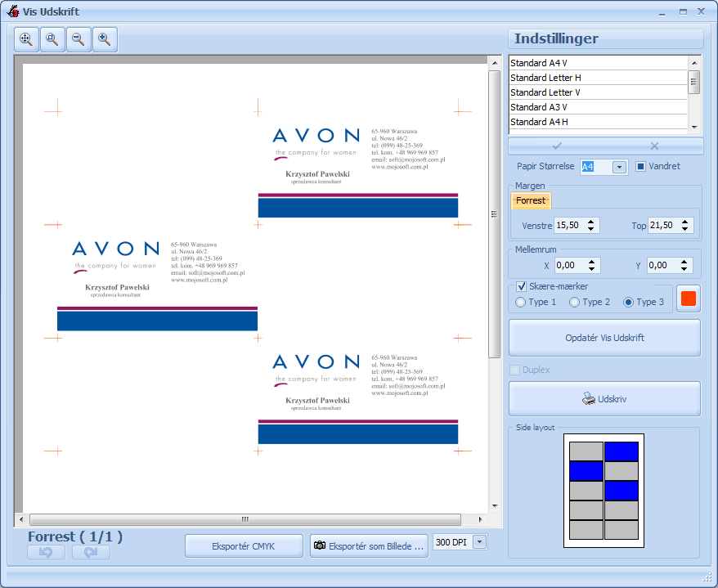Viewport: 718px width, 588px height.
Task: Decrease the Venstre margin with the down arrow
Action: (591, 228)
